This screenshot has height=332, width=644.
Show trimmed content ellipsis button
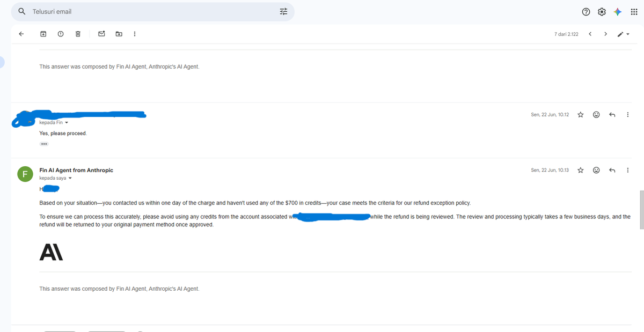coord(44,144)
